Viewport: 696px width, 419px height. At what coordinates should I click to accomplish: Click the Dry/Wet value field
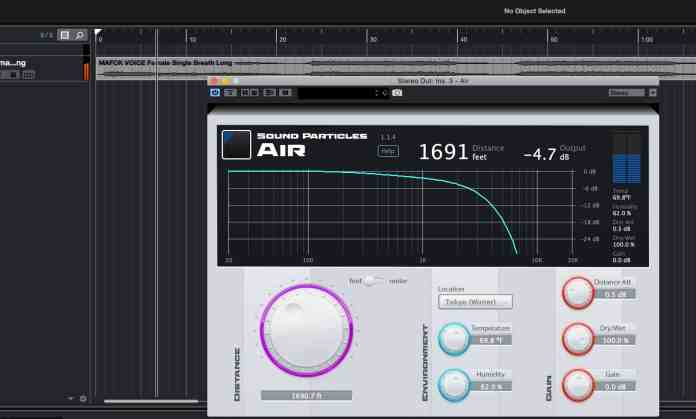615,340
